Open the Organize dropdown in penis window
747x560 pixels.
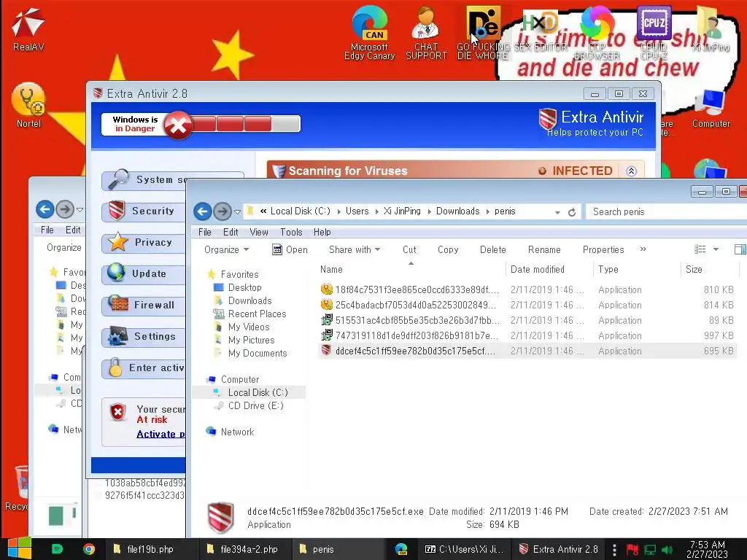(x=226, y=249)
